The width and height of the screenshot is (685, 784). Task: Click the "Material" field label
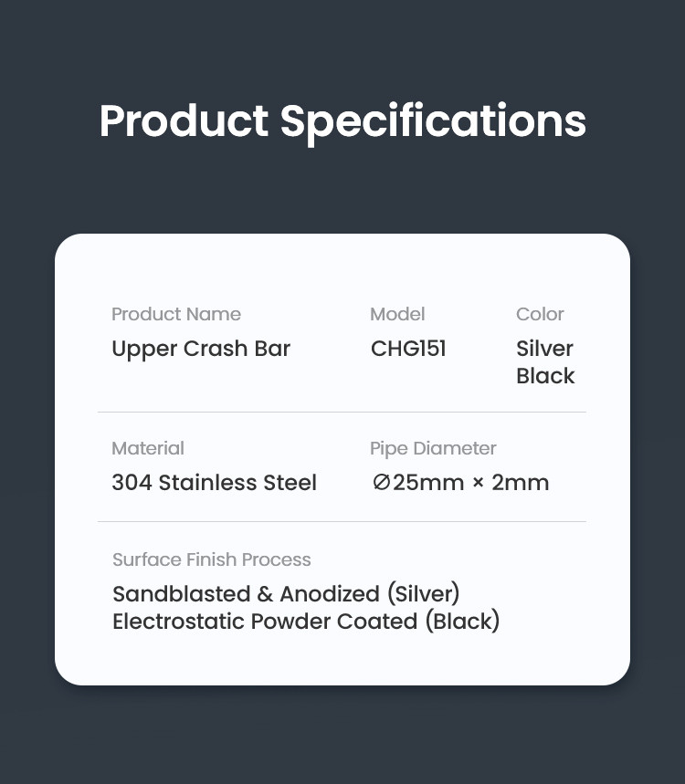pyautogui.click(x=148, y=448)
